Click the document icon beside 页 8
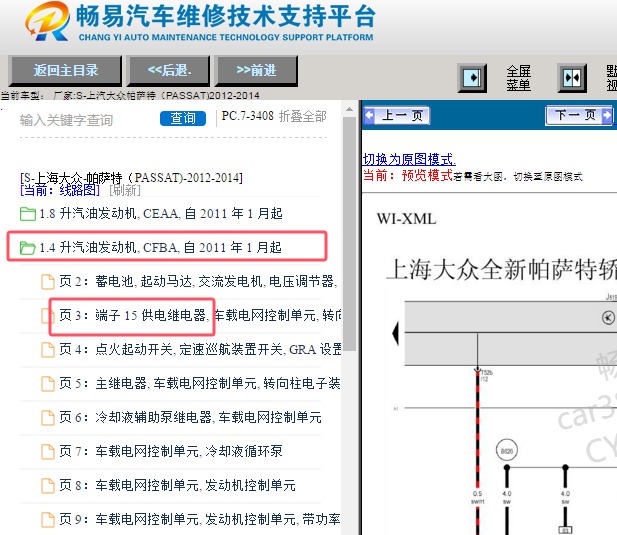The image size is (617, 535). pos(48,485)
